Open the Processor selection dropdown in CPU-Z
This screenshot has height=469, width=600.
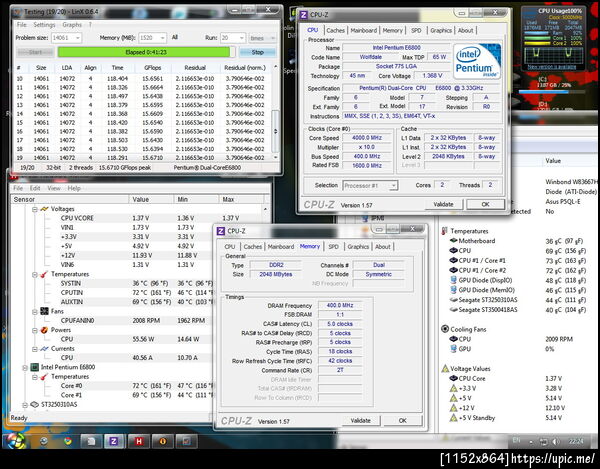click(x=393, y=186)
